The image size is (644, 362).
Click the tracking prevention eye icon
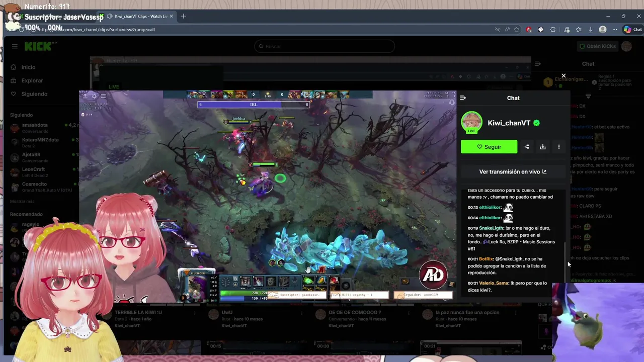point(498,30)
